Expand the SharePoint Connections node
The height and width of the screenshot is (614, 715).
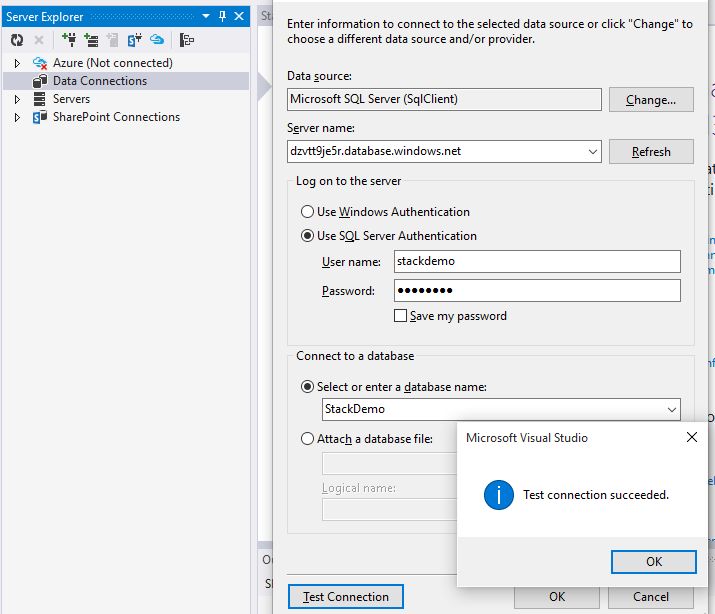point(17,118)
